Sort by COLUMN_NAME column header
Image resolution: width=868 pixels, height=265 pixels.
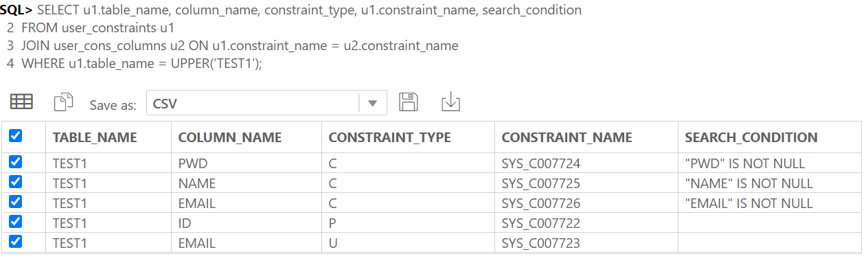230,137
